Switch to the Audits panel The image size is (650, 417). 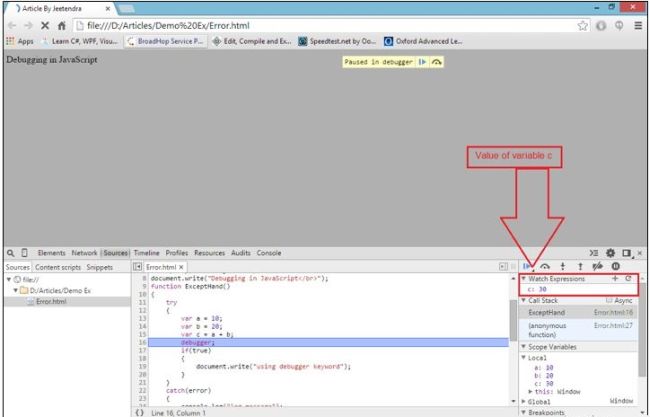pyautogui.click(x=241, y=253)
